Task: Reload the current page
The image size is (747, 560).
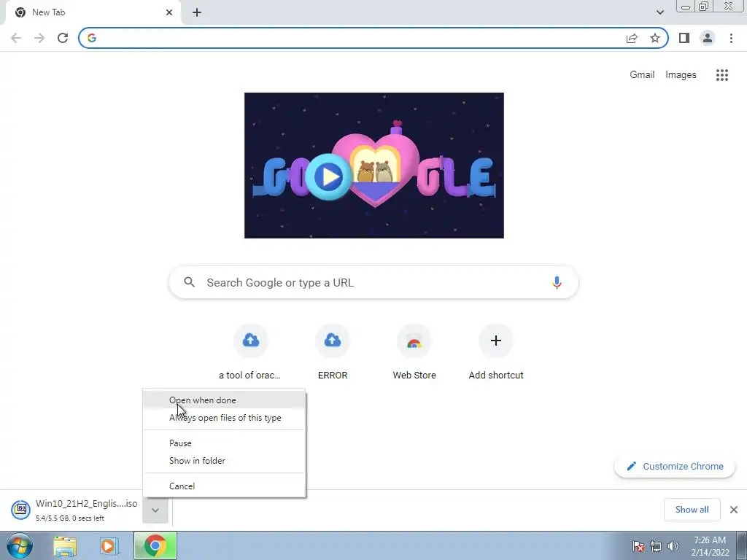Action: [x=63, y=38]
